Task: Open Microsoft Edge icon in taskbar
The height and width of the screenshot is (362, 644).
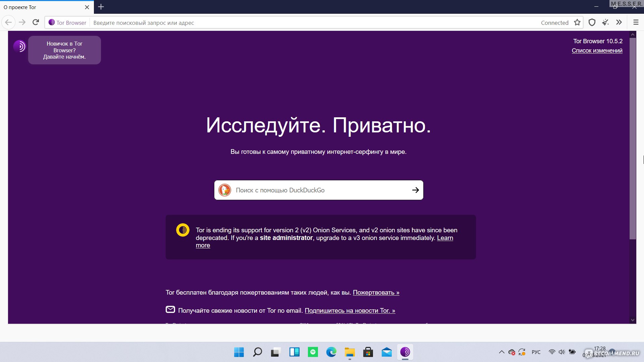Action: [x=332, y=352]
